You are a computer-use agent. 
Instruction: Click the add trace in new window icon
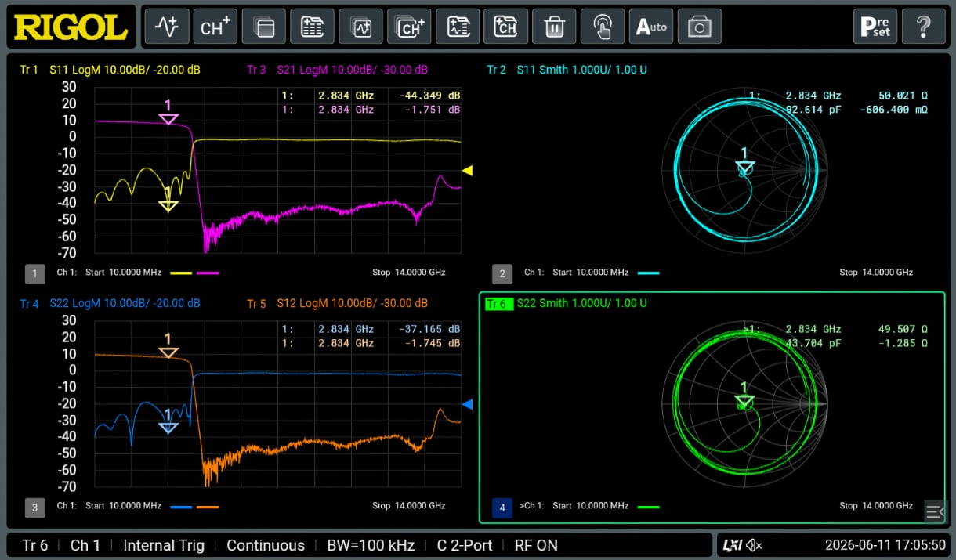click(x=361, y=27)
